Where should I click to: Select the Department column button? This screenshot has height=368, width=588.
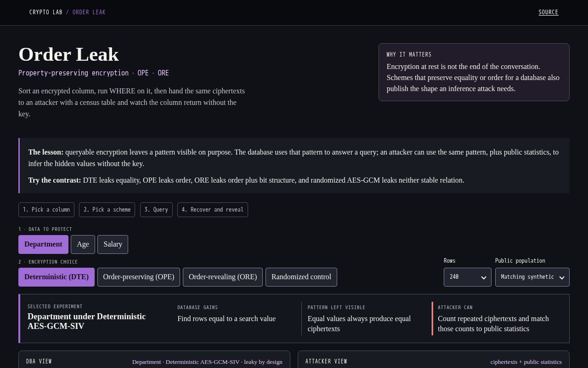click(x=43, y=244)
